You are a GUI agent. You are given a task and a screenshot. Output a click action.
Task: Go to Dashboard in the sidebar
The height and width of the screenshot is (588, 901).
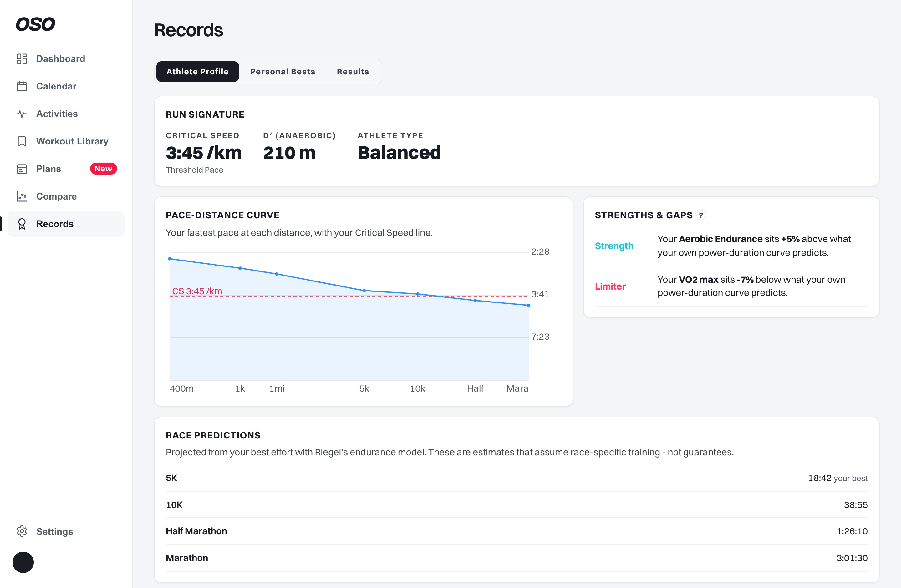point(66,59)
